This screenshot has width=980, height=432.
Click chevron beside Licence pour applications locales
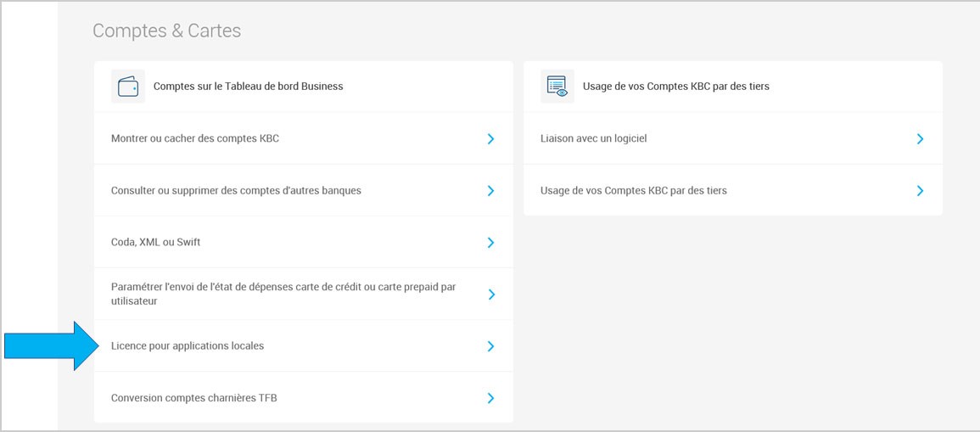pyautogui.click(x=490, y=346)
